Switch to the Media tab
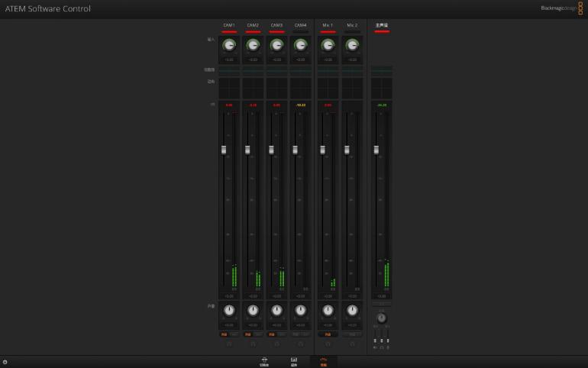 pos(294,361)
